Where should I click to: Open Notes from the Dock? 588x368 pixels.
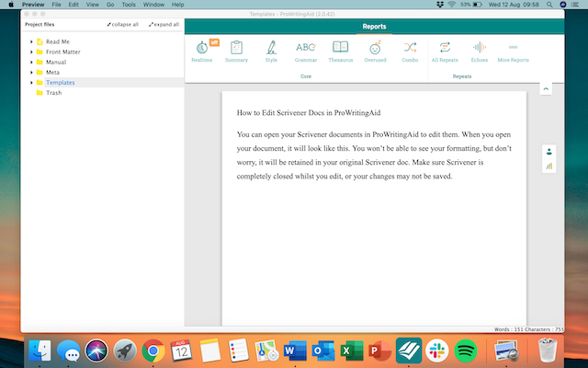tap(210, 351)
